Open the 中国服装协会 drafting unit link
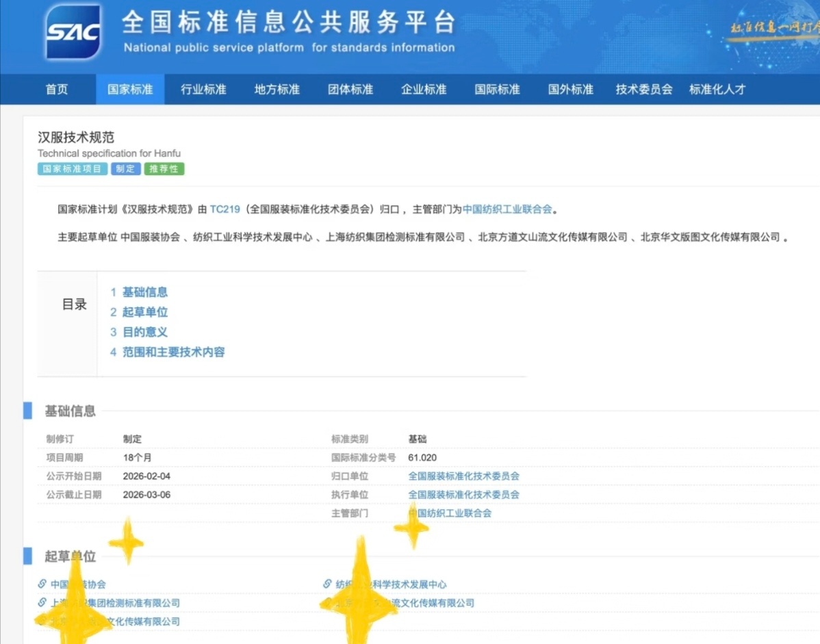820x644 pixels. pos(78,584)
